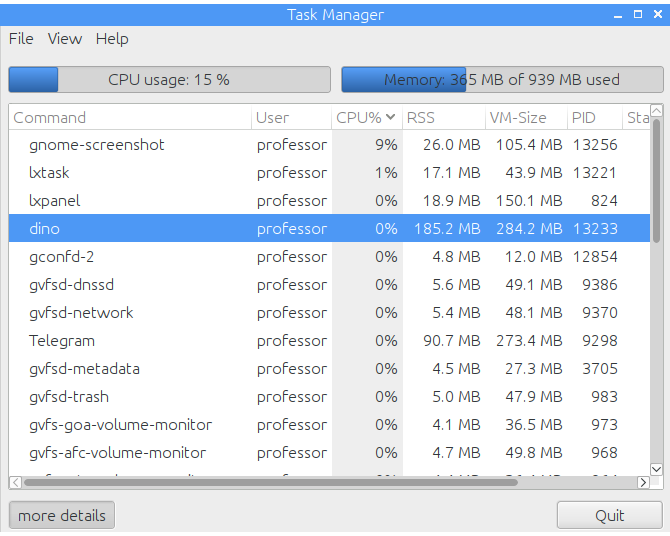This screenshot has height=536, width=670.
Task: Sort by the RSS column header
Action: (444, 118)
